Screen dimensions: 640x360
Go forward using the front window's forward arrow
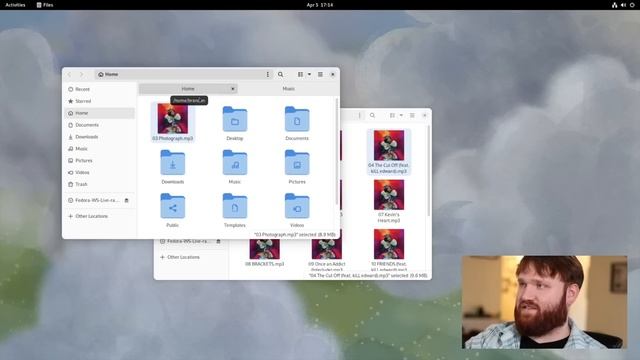(81, 74)
